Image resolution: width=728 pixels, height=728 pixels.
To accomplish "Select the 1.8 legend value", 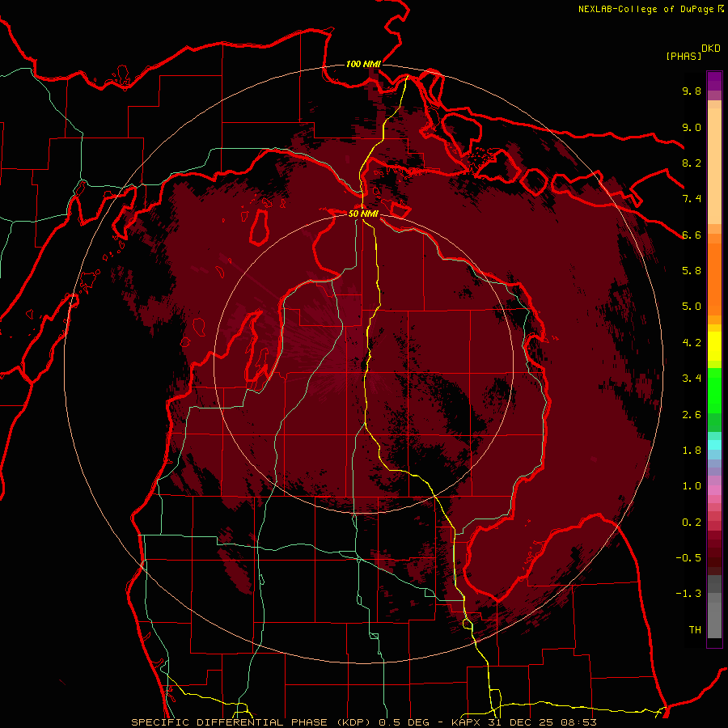I will (x=692, y=451).
